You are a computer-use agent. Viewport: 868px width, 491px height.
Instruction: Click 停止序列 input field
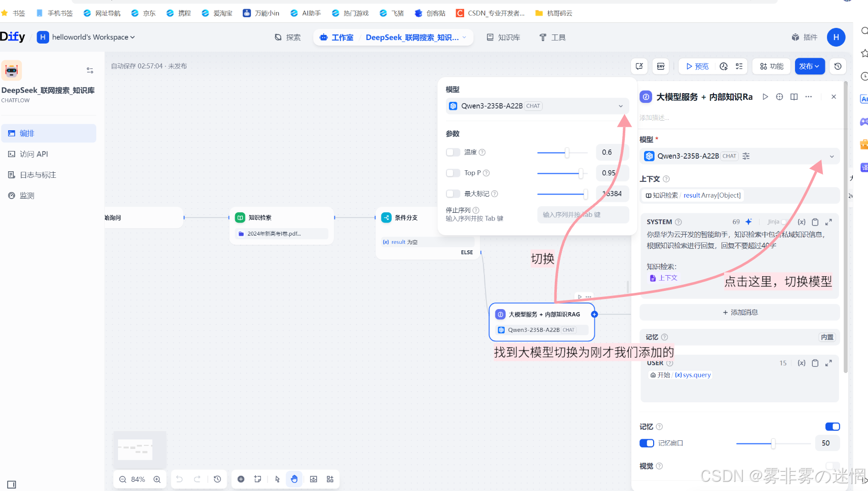pyautogui.click(x=583, y=215)
